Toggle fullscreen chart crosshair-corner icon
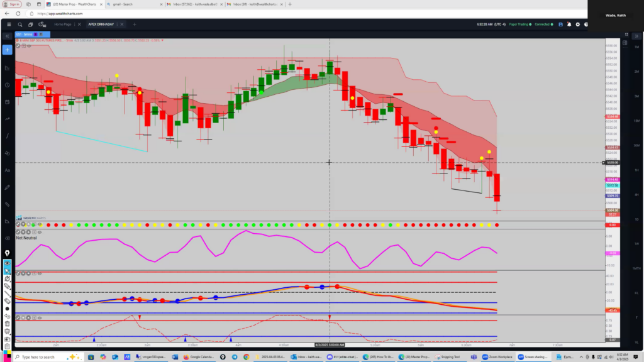The height and width of the screenshot is (362, 644). 626,35
